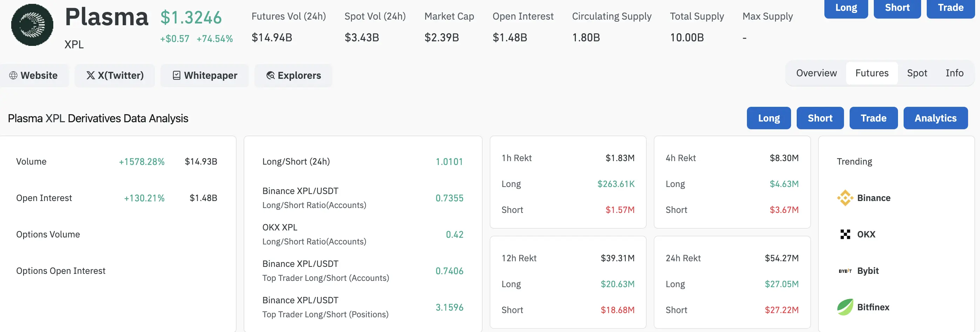Click the Whitepaper document icon
This screenshot has height=332, width=980.
[177, 75]
